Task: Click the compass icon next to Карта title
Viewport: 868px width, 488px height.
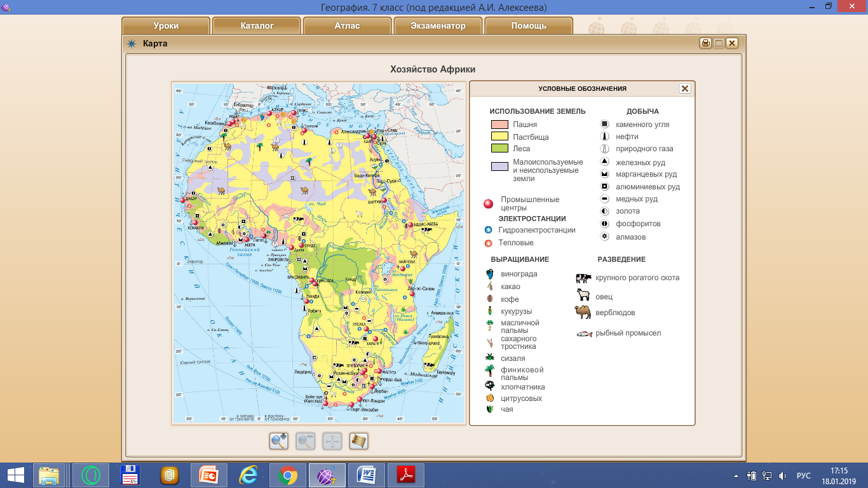Action: click(x=132, y=43)
